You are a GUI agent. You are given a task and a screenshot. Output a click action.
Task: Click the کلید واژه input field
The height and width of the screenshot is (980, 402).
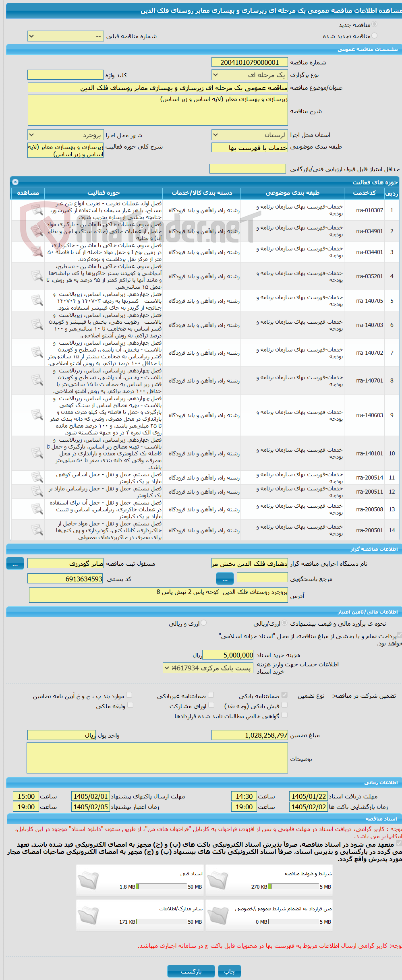click(x=65, y=75)
